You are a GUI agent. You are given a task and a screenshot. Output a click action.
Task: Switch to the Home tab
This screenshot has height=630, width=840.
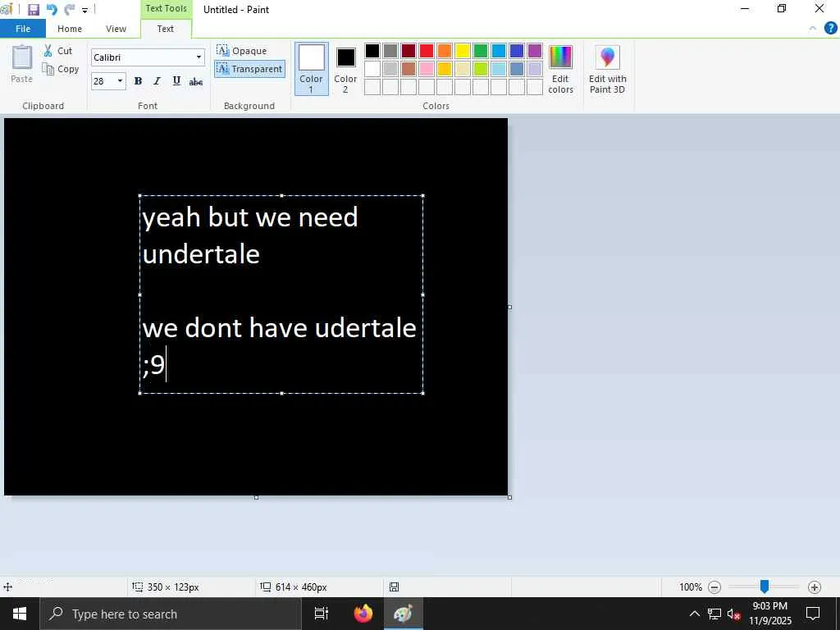pos(70,29)
